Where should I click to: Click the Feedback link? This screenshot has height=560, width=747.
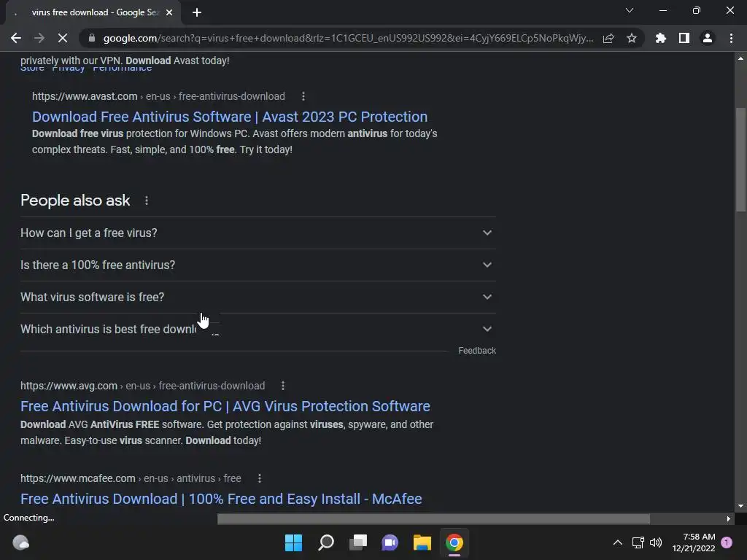click(477, 351)
